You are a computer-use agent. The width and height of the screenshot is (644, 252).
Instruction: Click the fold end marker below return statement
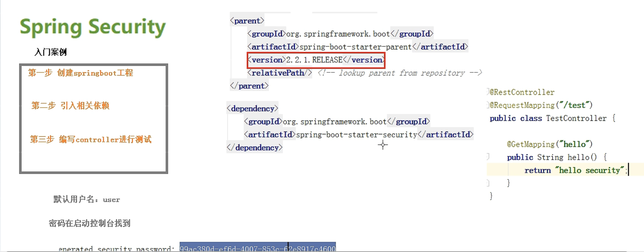click(x=488, y=183)
